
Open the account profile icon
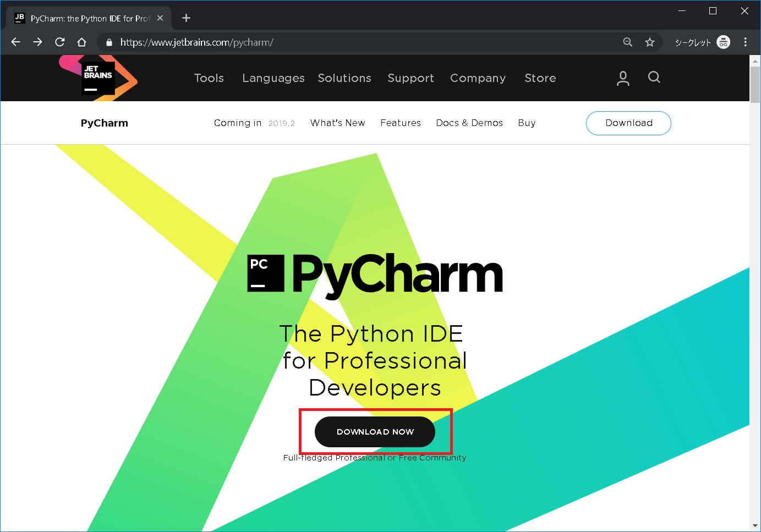[x=623, y=78]
